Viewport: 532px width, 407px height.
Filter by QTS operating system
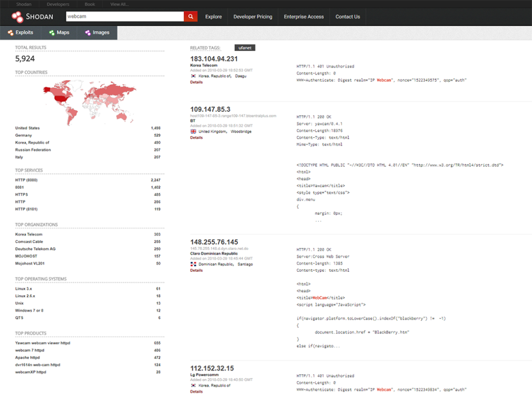(19, 318)
